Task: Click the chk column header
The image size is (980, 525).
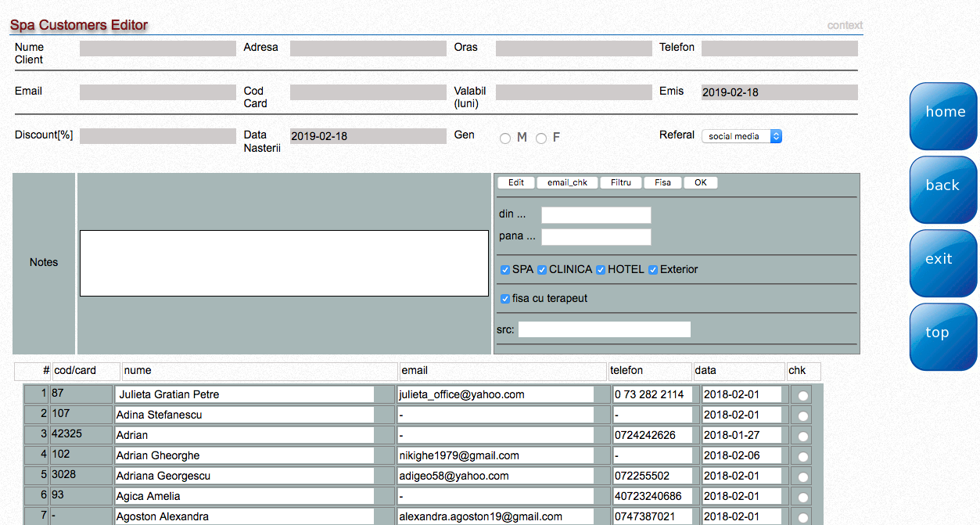Action: tap(803, 371)
